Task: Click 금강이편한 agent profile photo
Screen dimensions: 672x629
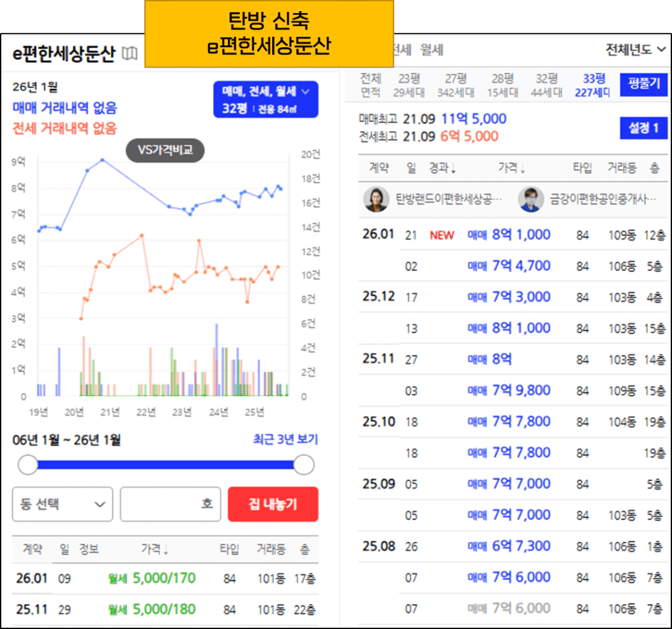Action: click(x=530, y=199)
